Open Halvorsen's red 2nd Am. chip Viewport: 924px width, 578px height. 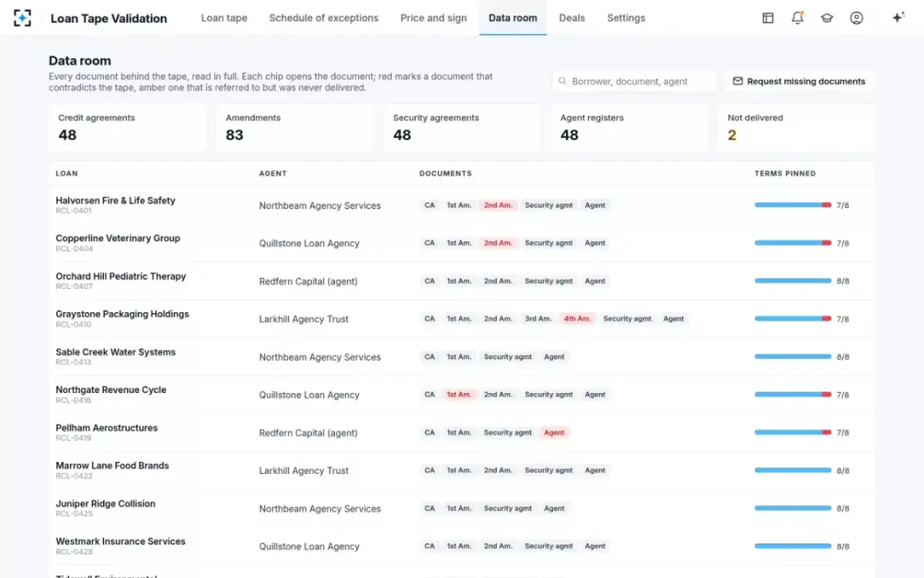point(498,205)
